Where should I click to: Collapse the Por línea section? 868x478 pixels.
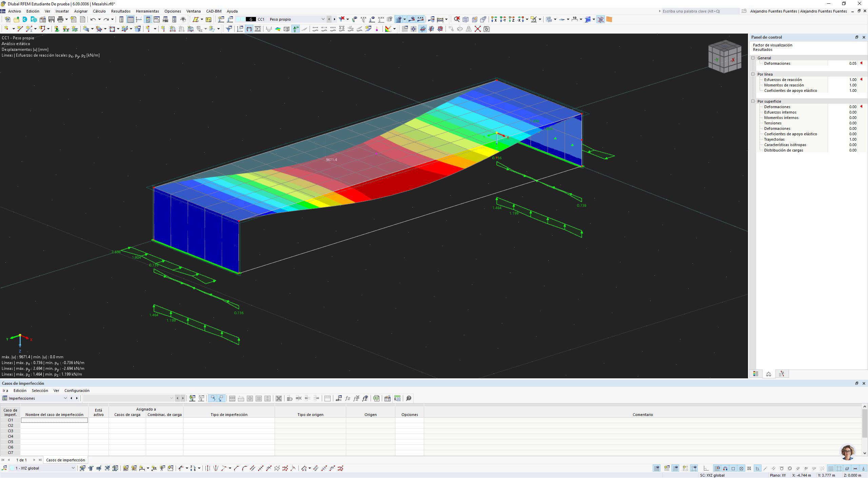tap(753, 74)
